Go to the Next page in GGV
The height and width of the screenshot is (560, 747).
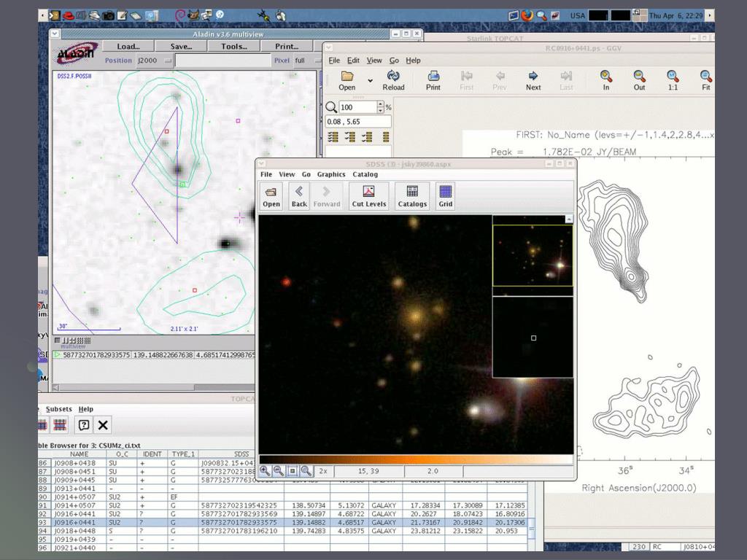pyautogui.click(x=533, y=80)
